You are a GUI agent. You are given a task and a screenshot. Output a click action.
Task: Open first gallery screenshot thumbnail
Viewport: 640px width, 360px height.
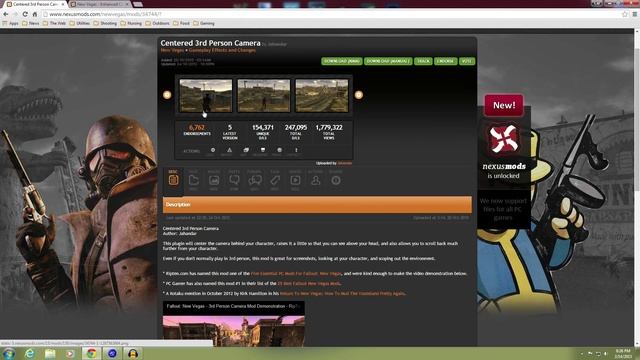(x=206, y=96)
